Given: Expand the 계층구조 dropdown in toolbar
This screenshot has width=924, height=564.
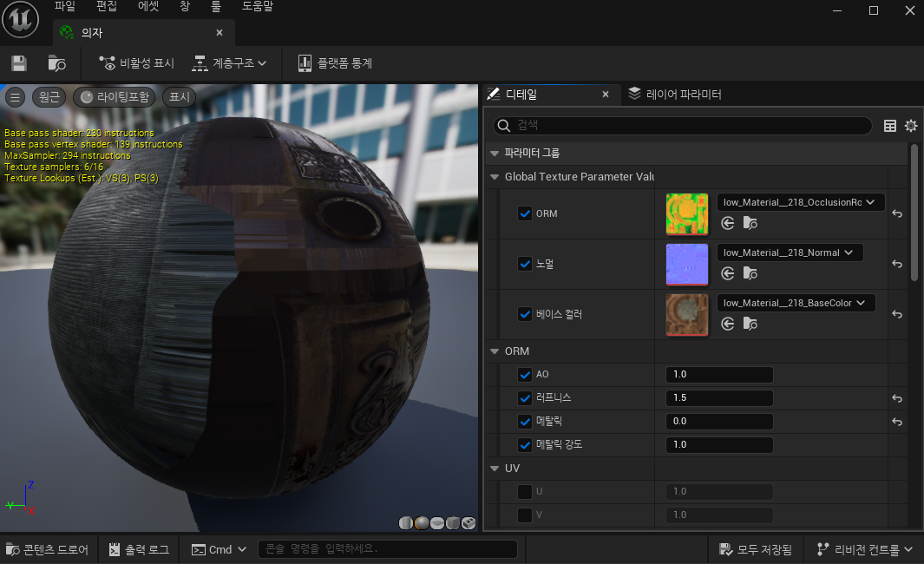Looking at the screenshot, I should pyautogui.click(x=230, y=63).
